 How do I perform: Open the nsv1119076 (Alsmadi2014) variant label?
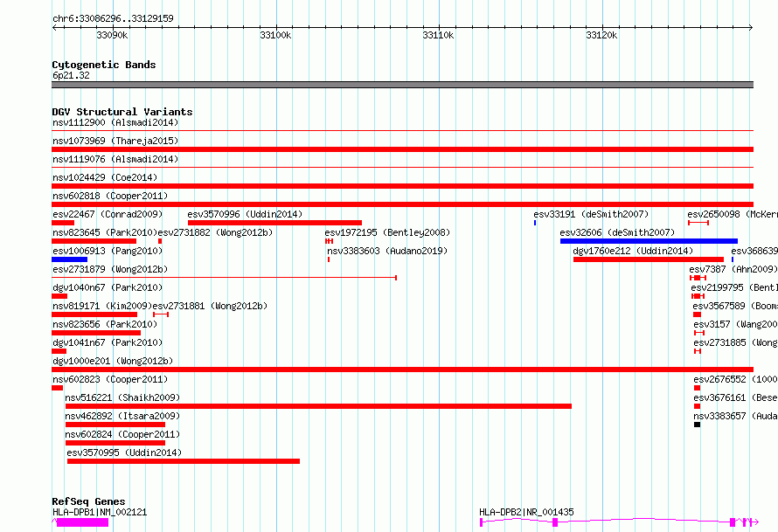(115, 159)
